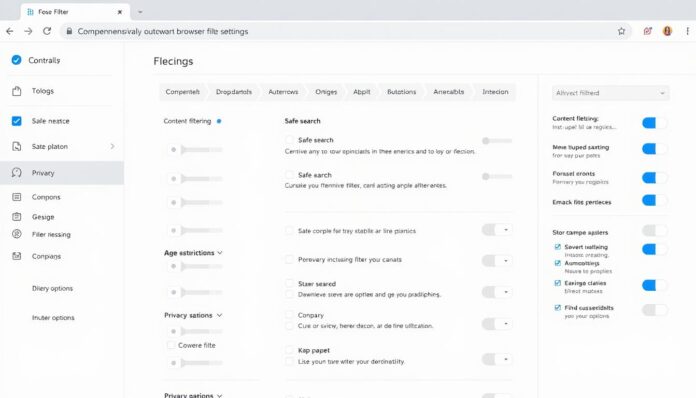Expand the Sate platon chevron

coord(112,146)
